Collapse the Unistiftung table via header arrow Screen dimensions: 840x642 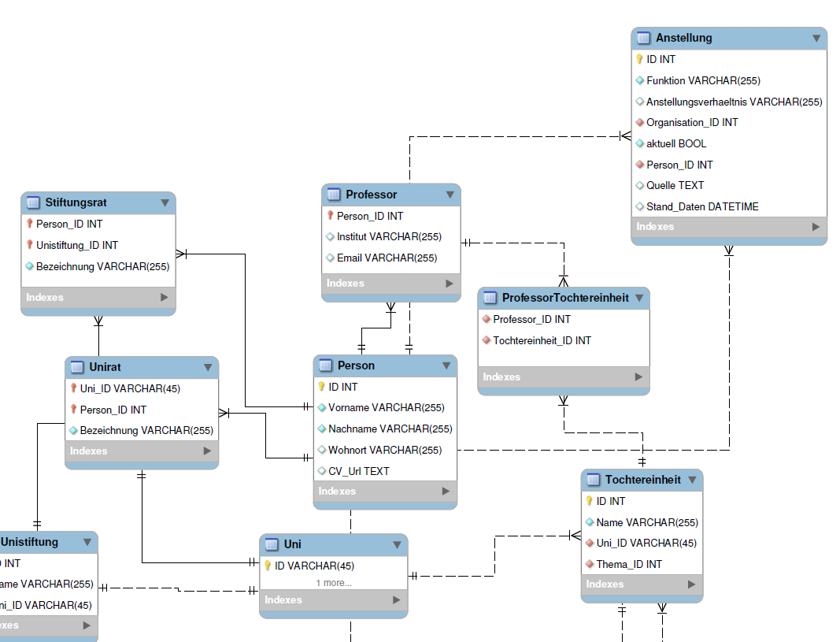[87, 542]
